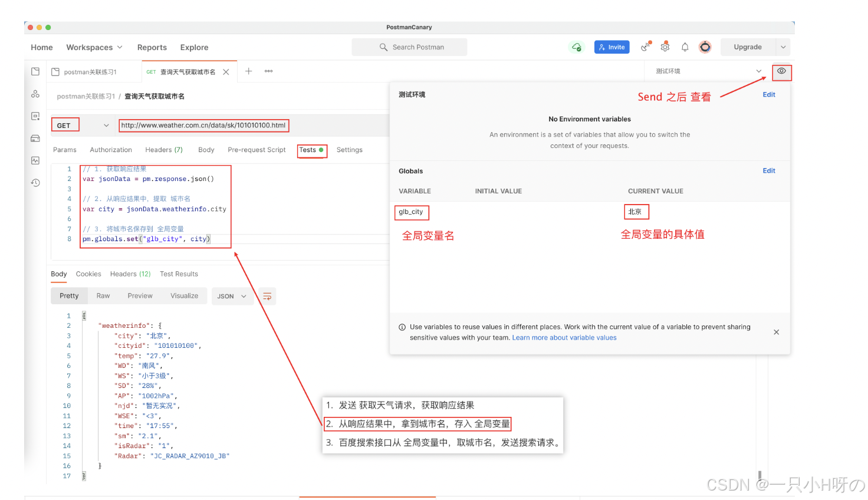This screenshot has height=500, width=868.
Task: Select the glb_city global variable name
Action: (411, 212)
